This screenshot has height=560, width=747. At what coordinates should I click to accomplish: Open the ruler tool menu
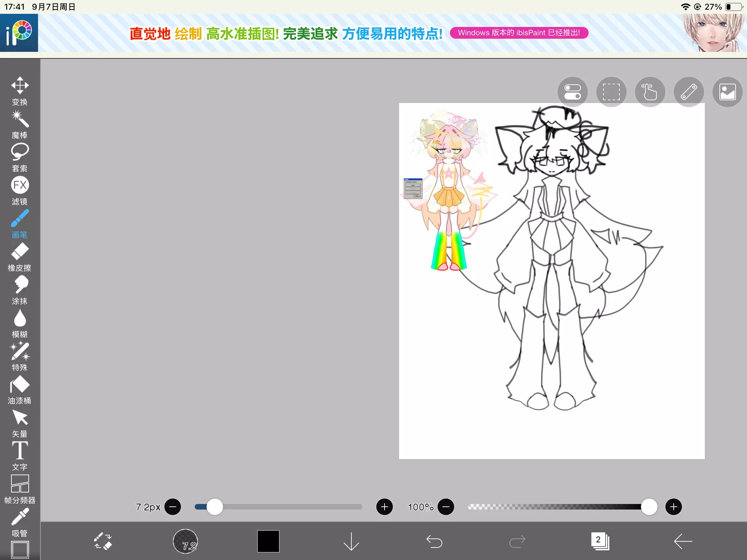pyautogui.click(x=689, y=92)
